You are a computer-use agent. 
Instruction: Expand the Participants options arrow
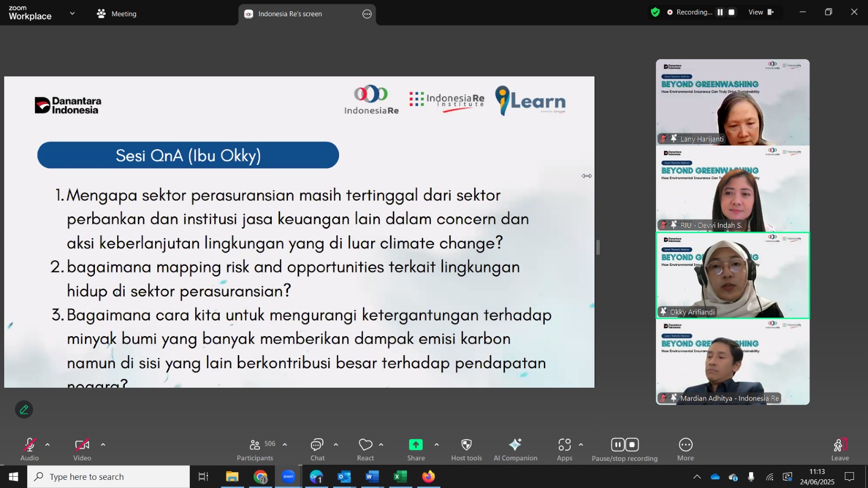[x=285, y=445]
